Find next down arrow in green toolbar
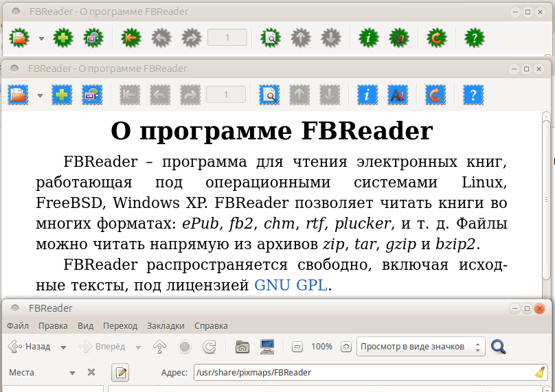This screenshot has width=555, height=392. (x=331, y=38)
